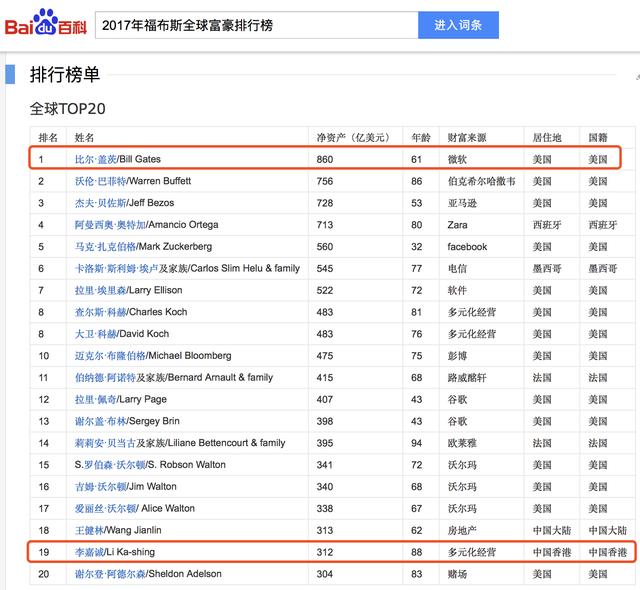Click the Baidu Baike logo

(46, 22)
